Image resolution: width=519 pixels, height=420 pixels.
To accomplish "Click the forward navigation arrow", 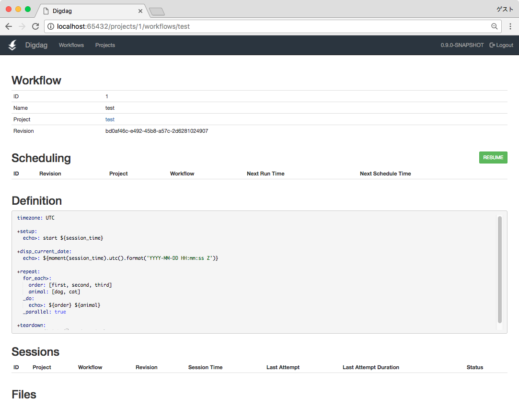I will pos(22,26).
